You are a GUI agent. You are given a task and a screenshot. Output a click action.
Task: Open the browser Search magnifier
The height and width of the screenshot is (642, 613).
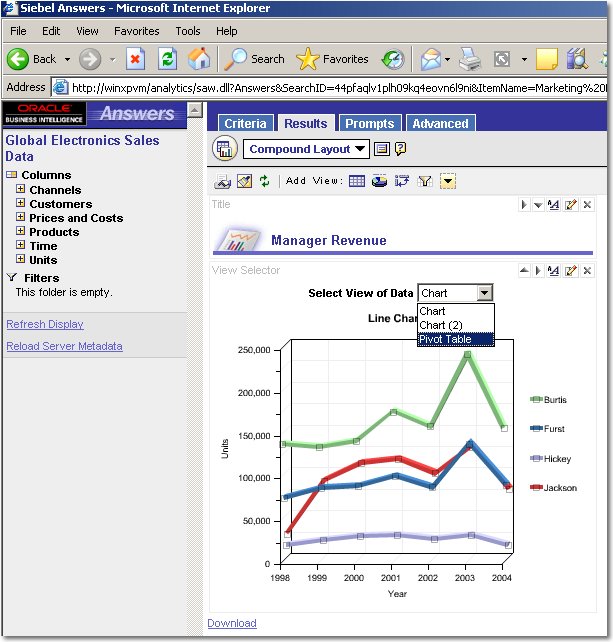coord(254,59)
